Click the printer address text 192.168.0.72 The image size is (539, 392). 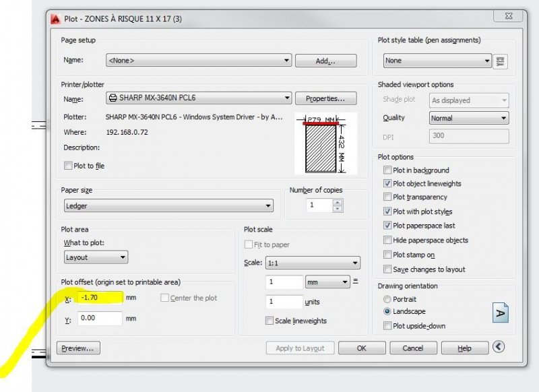pyautogui.click(x=127, y=132)
